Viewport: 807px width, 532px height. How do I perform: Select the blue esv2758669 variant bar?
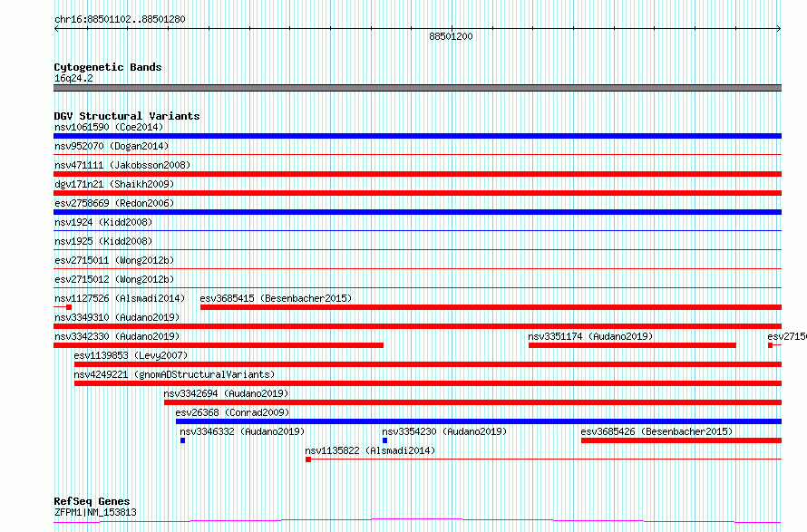pos(417,212)
